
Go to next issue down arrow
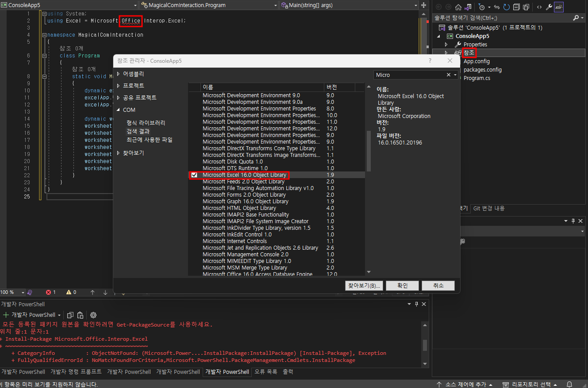coord(105,293)
